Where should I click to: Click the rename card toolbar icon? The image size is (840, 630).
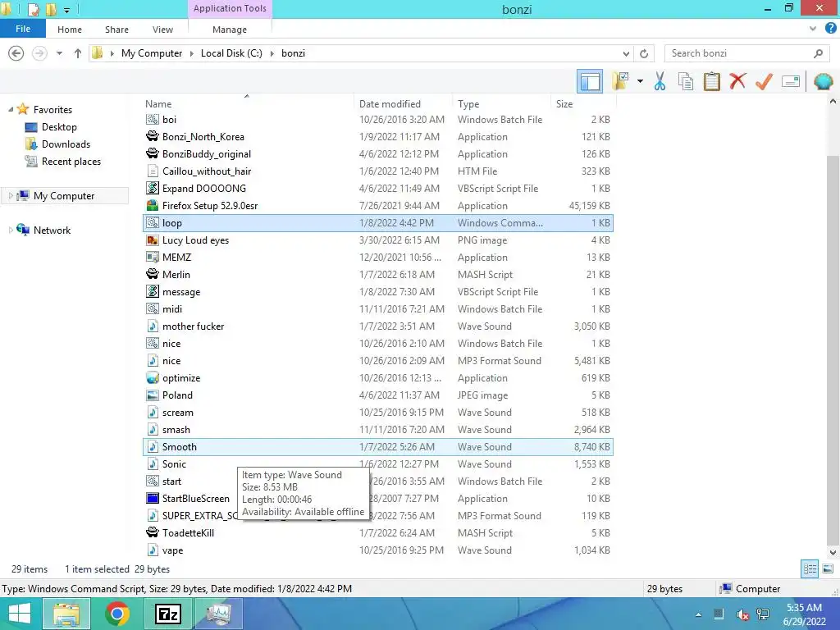(790, 81)
